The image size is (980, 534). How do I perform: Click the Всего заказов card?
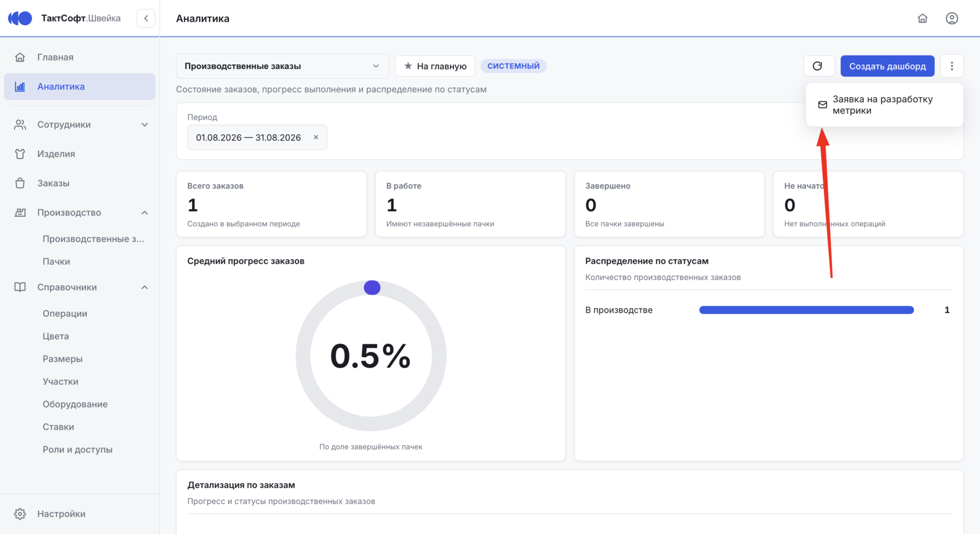[271, 204]
